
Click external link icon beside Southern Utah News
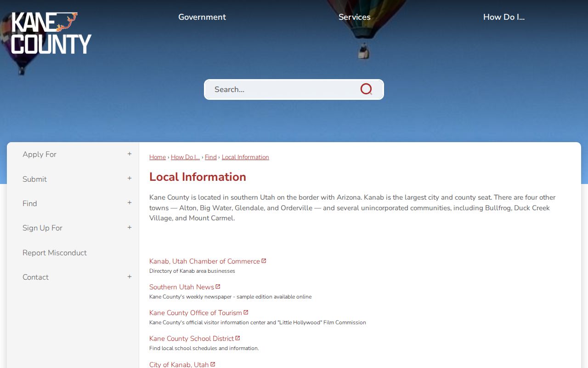[218, 287]
